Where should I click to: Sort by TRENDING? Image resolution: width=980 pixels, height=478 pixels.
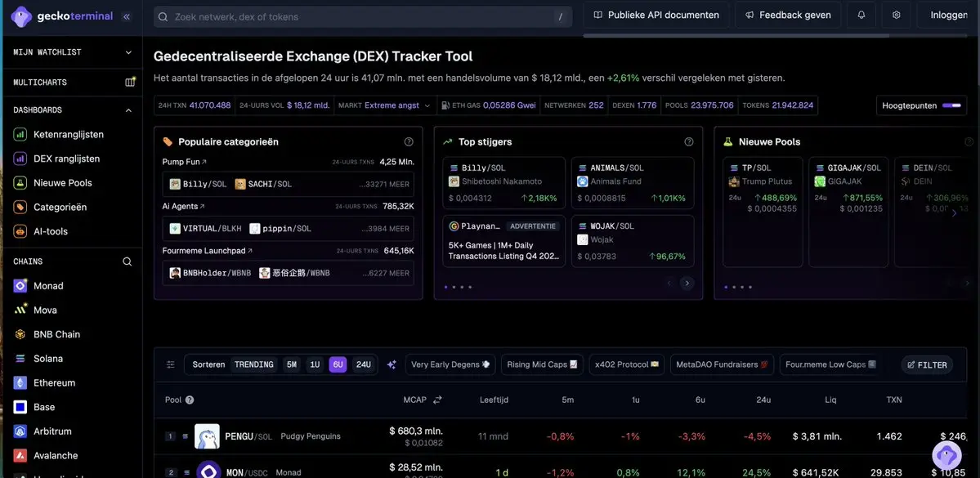253,364
